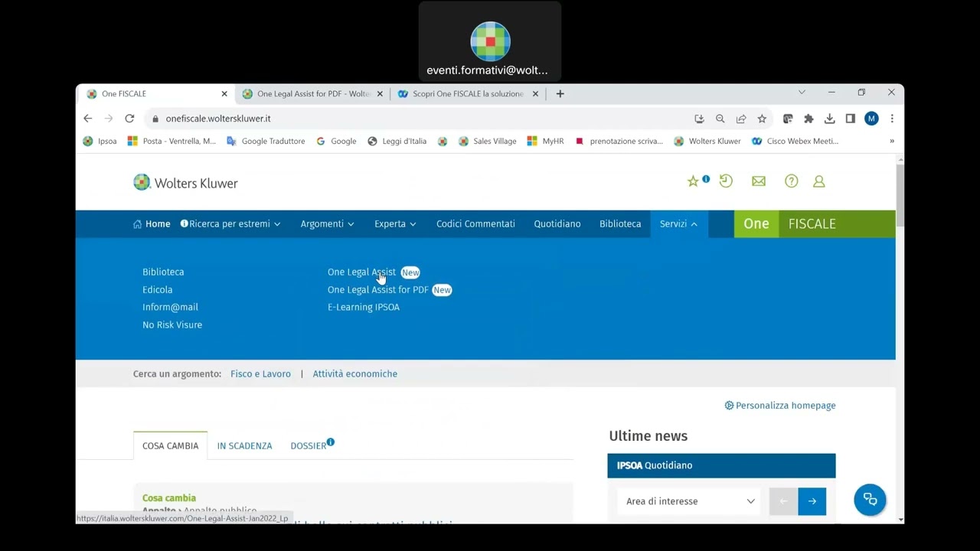Open the user account icon in header
980x551 pixels.
[x=819, y=181]
